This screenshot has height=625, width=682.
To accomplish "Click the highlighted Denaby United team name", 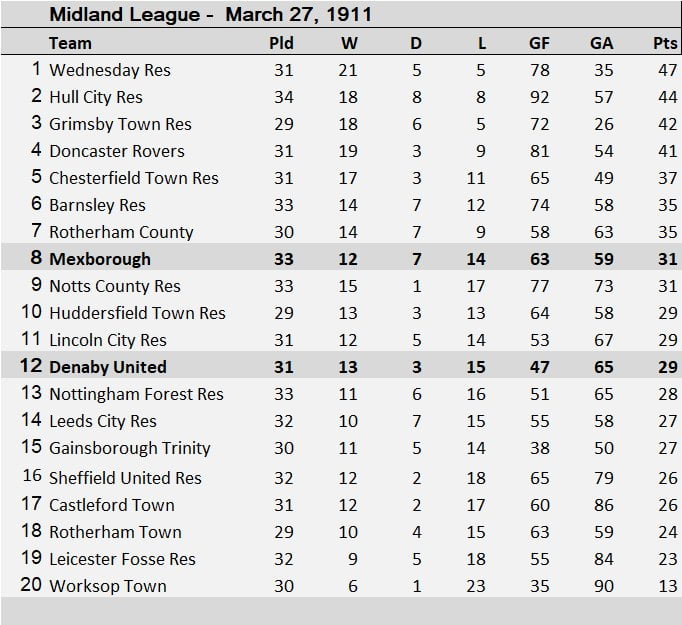I will pyautogui.click(x=107, y=367).
